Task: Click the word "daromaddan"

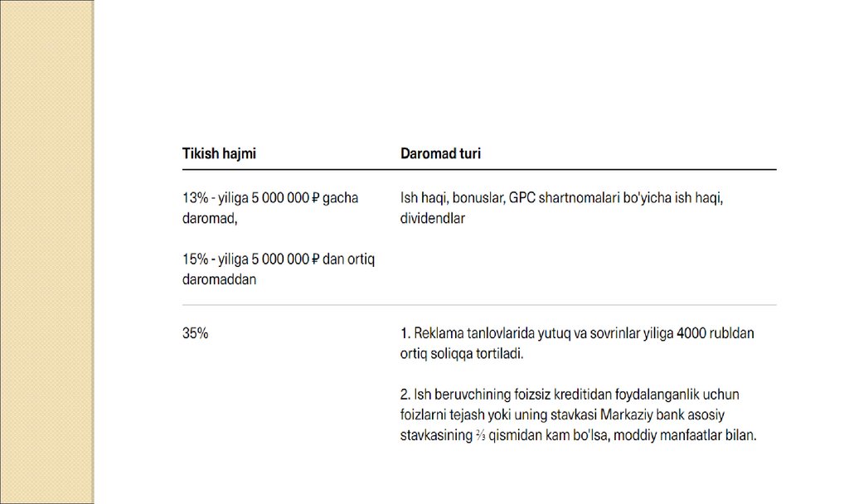Action: coord(219,279)
